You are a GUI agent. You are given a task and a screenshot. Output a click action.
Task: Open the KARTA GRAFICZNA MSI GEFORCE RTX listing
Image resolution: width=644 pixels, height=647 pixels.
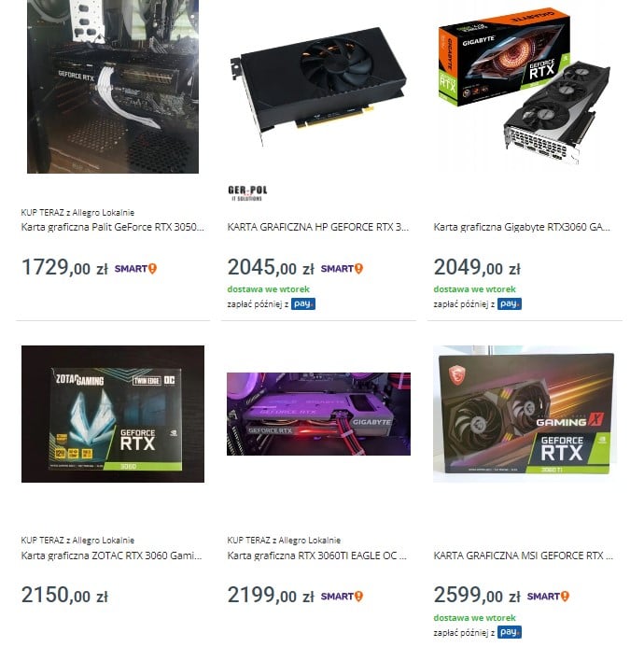(x=523, y=556)
